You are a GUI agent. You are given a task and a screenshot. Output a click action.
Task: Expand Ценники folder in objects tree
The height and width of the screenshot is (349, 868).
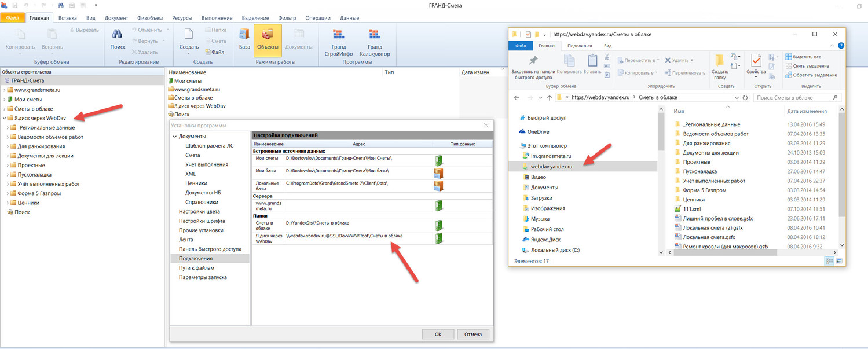(x=8, y=203)
